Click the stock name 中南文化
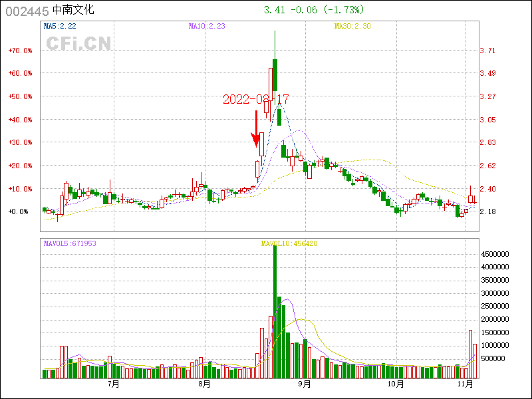532x399 pixels. [73, 11]
